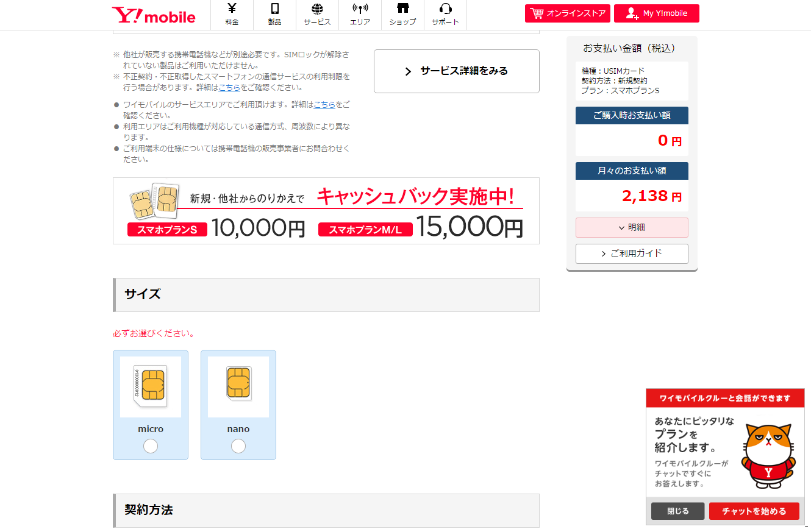Click the ご購入時お支払い額 header
The height and width of the screenshot is (532, 811).
[x=632, y=116]
